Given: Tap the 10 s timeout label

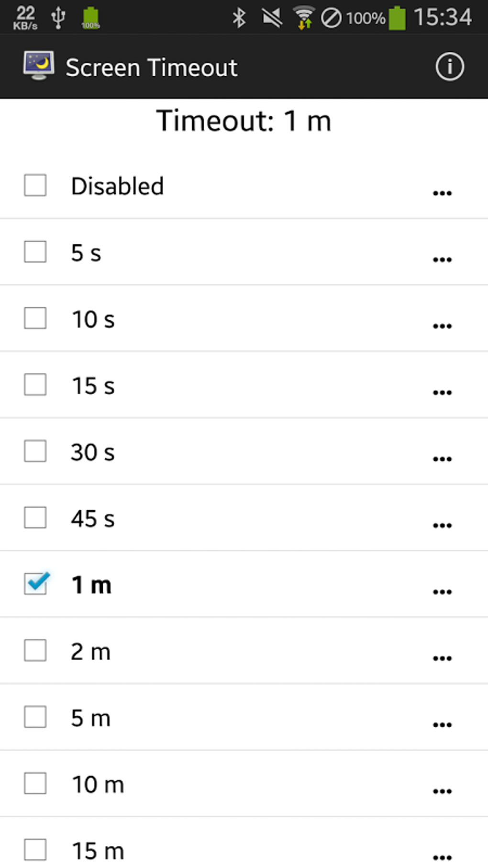Looking at the screenshot, I should tap(93, 319).
